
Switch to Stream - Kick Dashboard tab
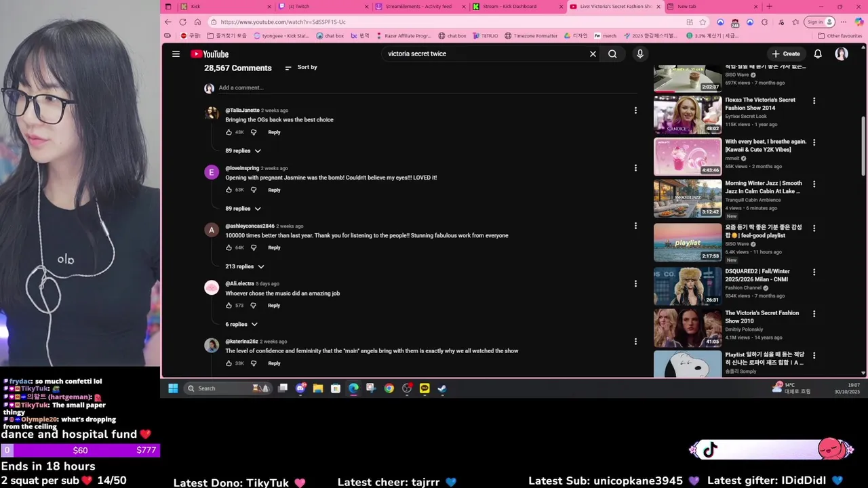518,6
